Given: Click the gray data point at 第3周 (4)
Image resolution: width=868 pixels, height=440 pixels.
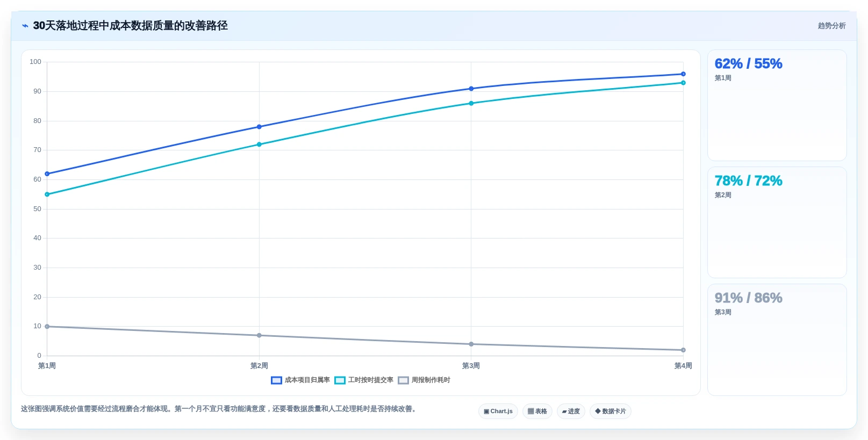Looking at the screenshot, I should [x=471, y=344].
